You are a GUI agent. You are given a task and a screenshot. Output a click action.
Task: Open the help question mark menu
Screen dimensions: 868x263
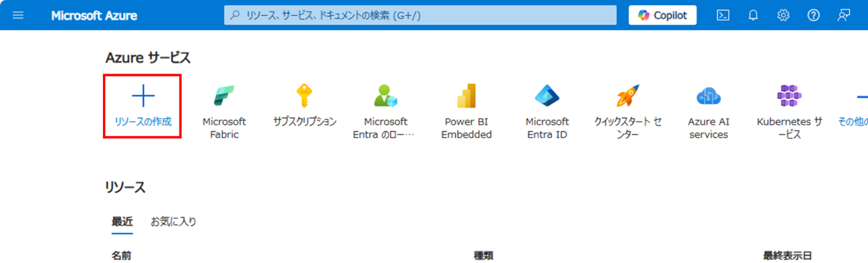coord(813,15)
